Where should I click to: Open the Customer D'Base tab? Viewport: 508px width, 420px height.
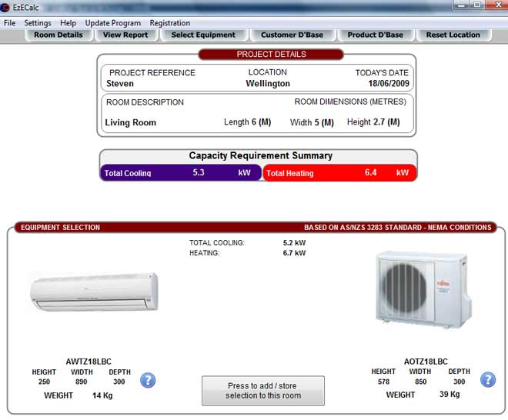pos(293,35)
